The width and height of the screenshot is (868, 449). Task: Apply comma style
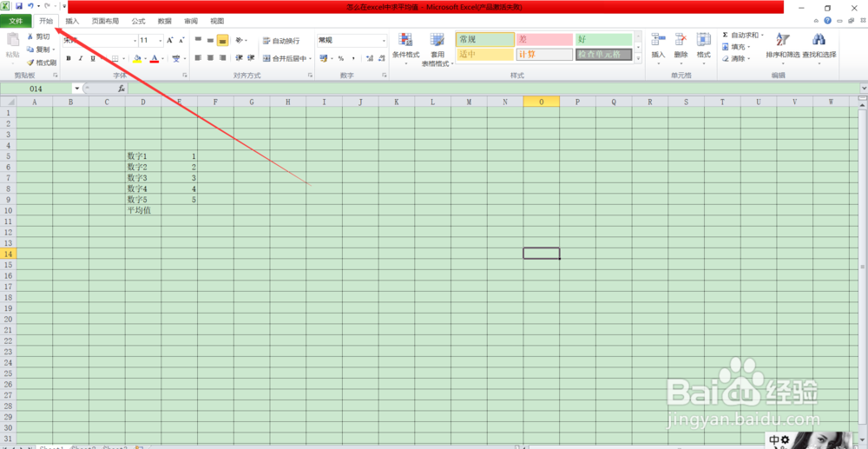(352, 58)
